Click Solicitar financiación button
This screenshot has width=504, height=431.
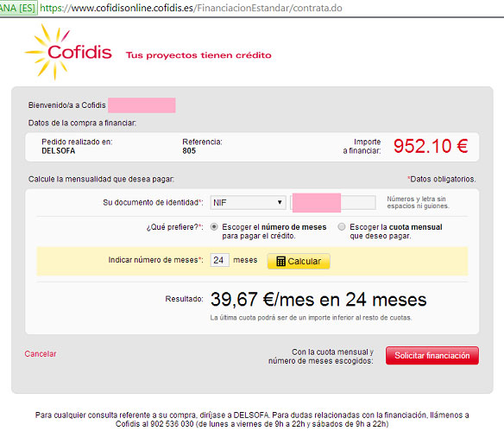click(432, 355)
